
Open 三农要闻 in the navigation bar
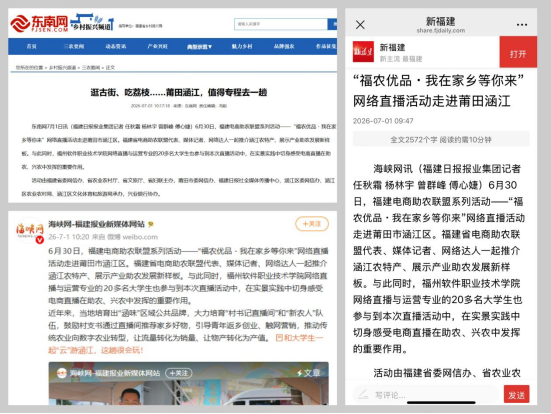[x=73, y=46]
